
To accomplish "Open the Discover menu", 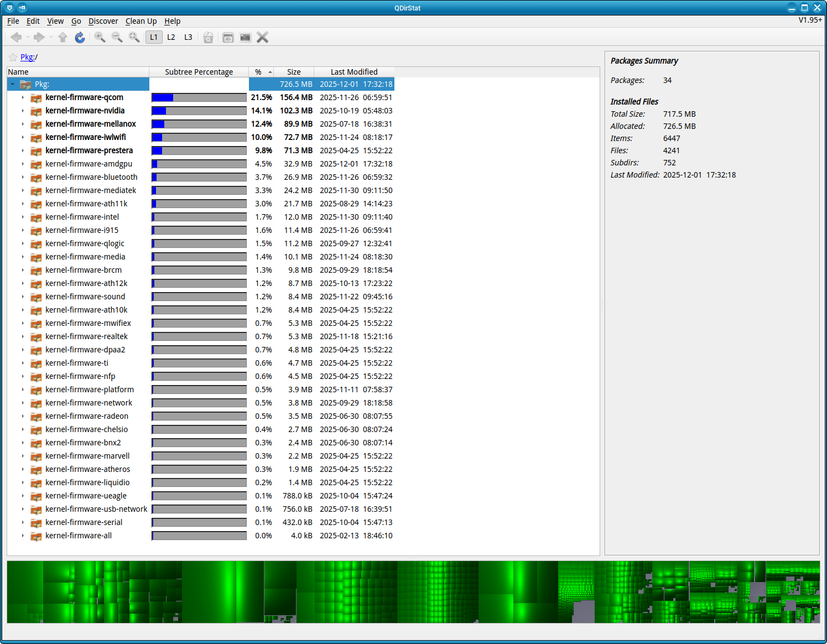I will coord(103,21).
